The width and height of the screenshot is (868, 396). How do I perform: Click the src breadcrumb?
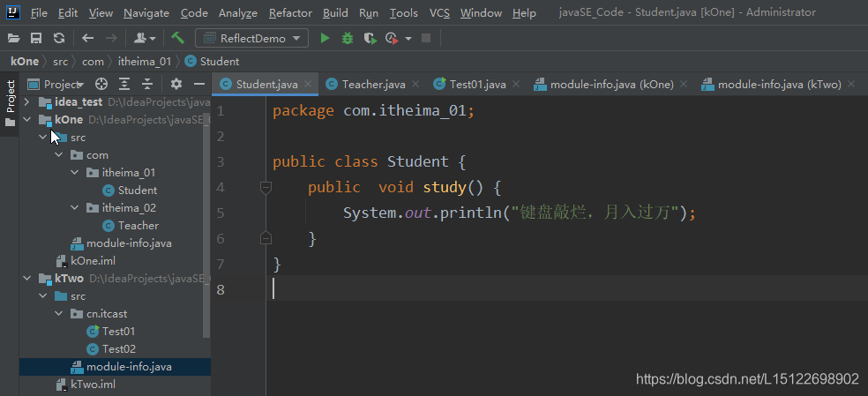tap(60, 62)
